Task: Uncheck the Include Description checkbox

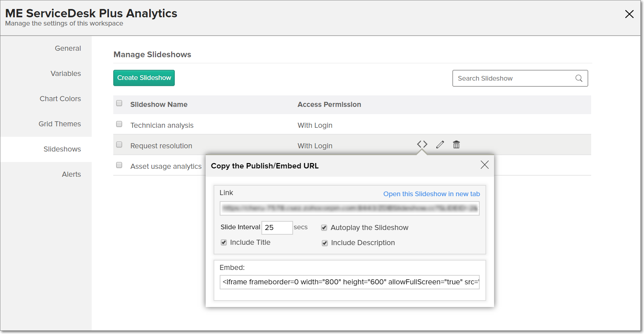Action: [325, 243]
